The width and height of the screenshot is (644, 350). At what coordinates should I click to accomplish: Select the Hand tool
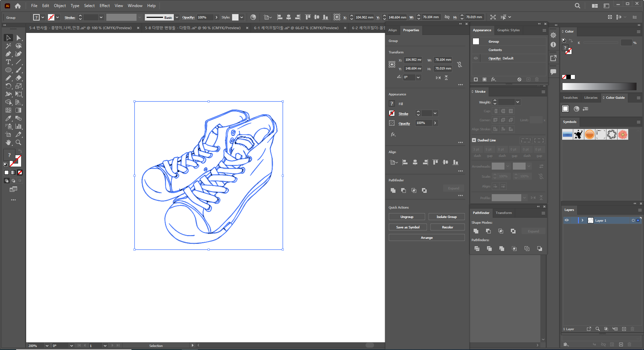pos(8,142)
